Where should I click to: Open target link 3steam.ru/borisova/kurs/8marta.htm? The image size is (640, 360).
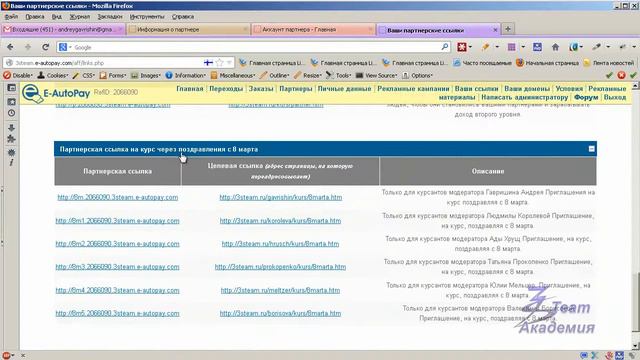[280, 313]
